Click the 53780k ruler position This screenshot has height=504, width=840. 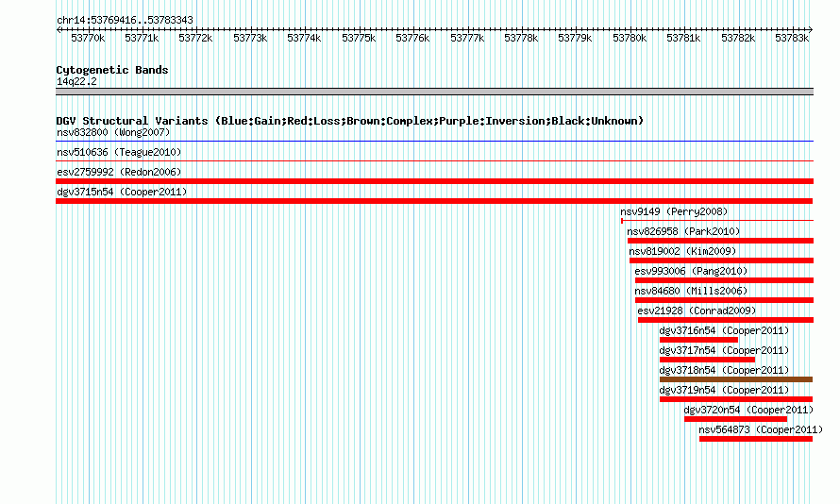pyautogui.click(x=630, y=38)
